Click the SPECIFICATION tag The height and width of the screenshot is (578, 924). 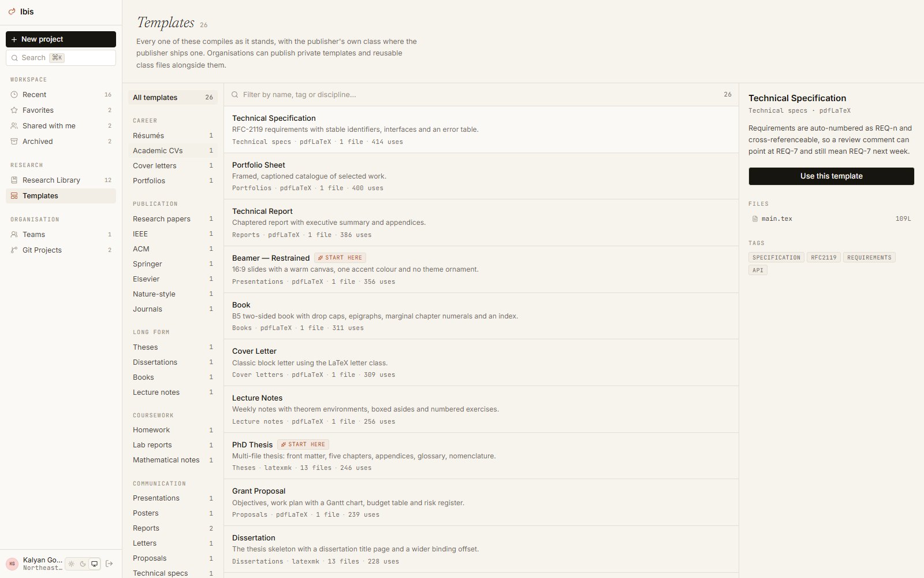pos(776,258)
